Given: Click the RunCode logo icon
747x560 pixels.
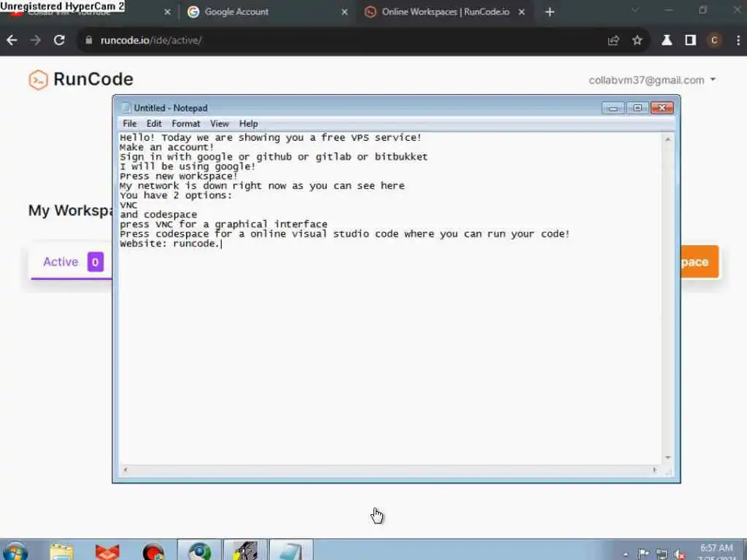Looking at the screenshot, I should pos(38,79).
